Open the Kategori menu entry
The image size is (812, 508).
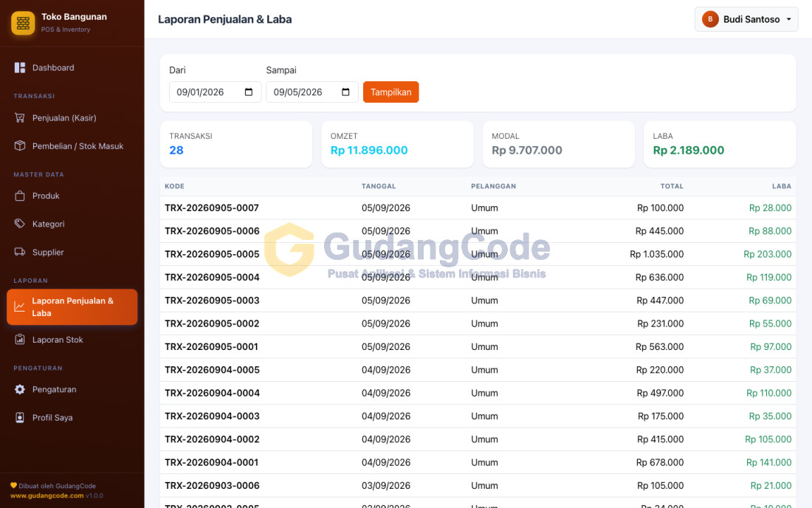(x=72, y=224)
